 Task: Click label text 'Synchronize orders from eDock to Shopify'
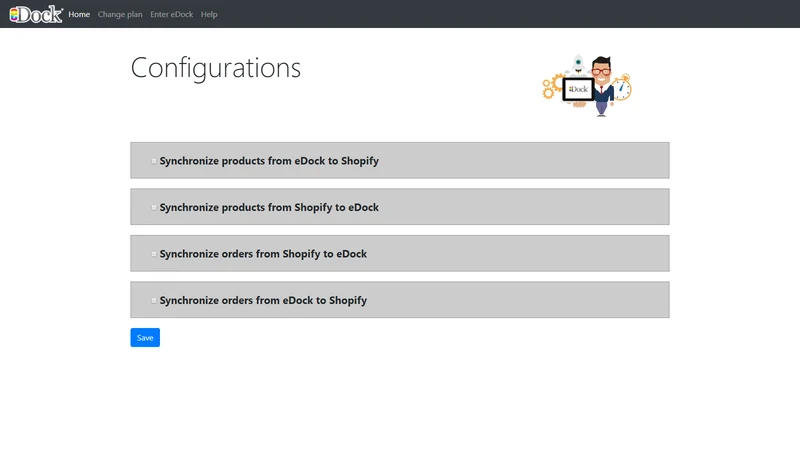tap(263, 301)
